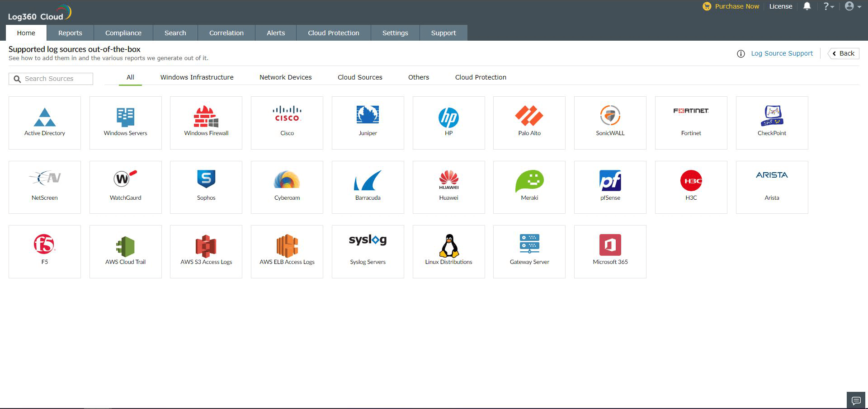Filter by Cloud Sources tab
The width and height of the screenshot is (868, 409).
359,77
